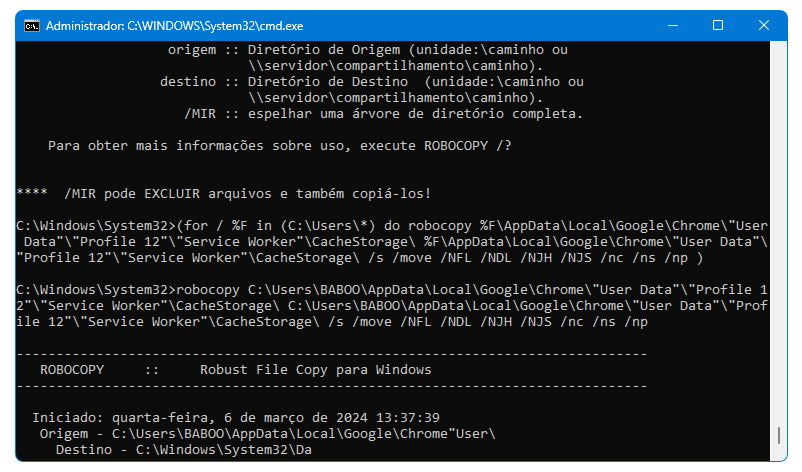Viewport: 802px width, 472px height.
Task: Click the 'execute ROBOCOPY /?' help text
Action: click(x=435, y=146)
